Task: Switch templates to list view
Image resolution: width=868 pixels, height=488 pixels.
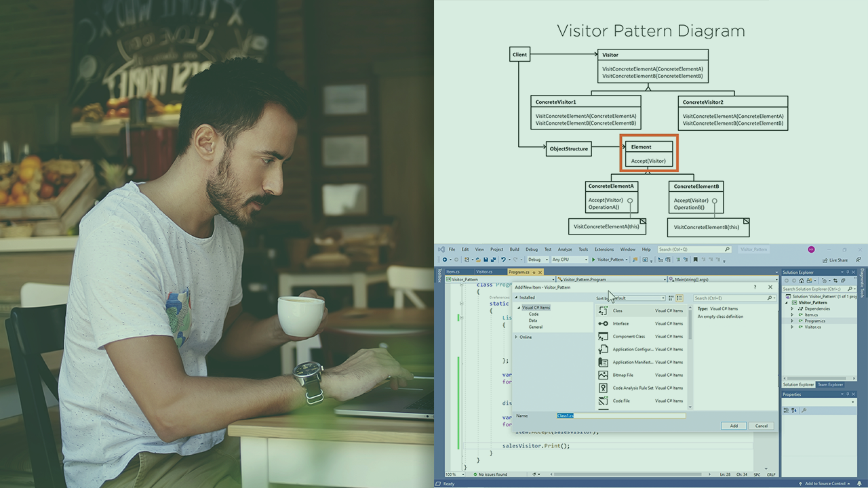Action: (x=679, y=298)
